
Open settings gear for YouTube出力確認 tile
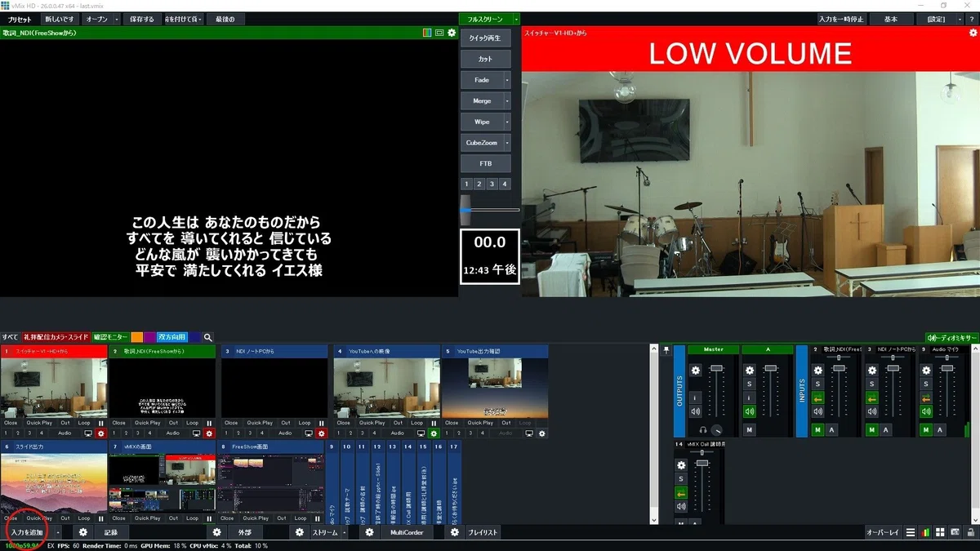[542, 433]
